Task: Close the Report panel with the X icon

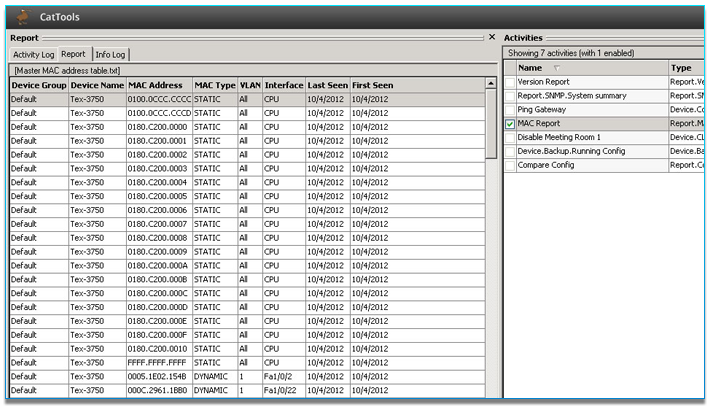Action: pos(492,37)
